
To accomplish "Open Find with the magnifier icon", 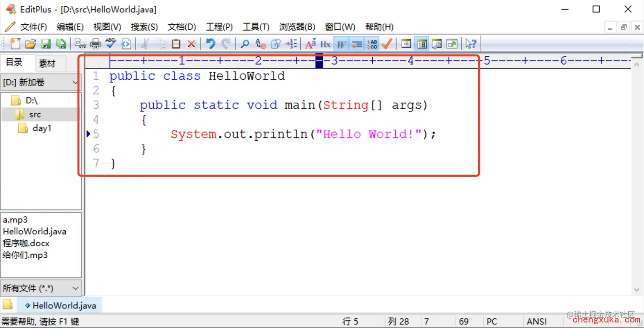I will point(245,43).
